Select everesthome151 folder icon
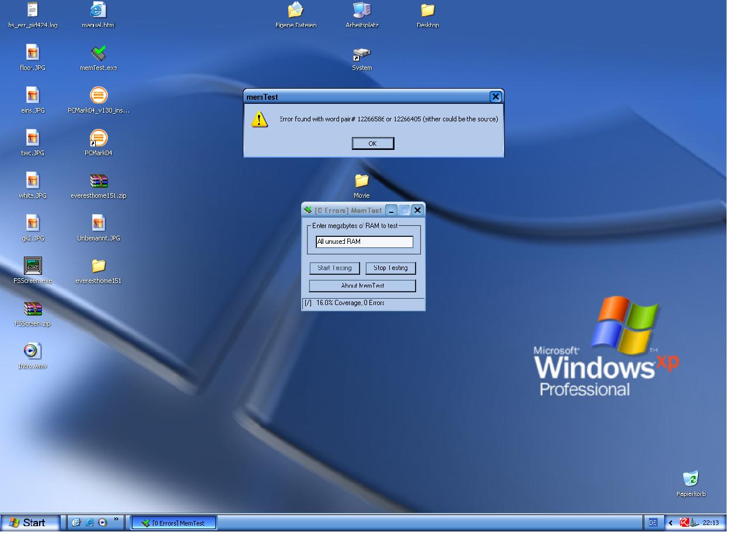 point(99,271)
